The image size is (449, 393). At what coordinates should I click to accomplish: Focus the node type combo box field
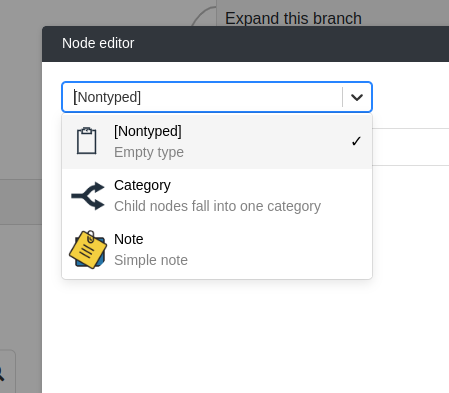tap(207, 97)
